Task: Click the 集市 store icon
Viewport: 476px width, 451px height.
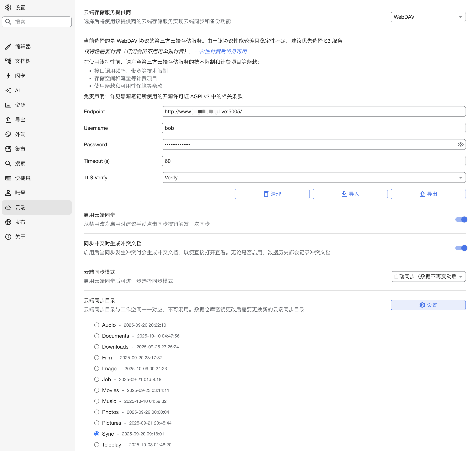Action: [x=8, y=149]
